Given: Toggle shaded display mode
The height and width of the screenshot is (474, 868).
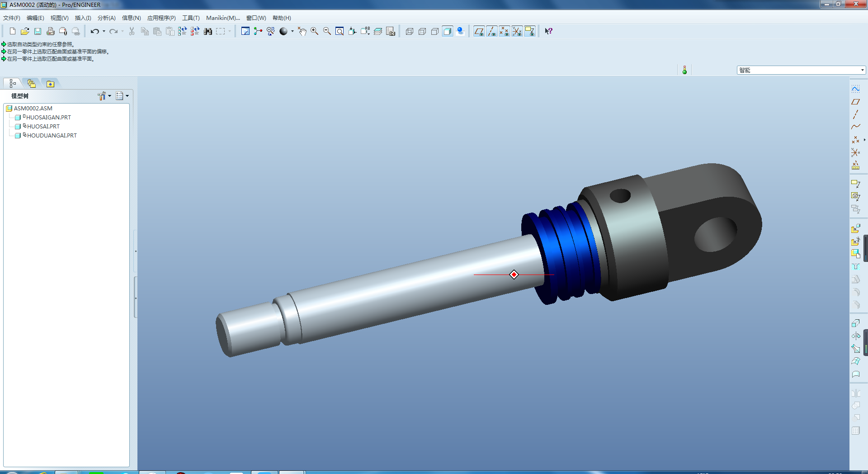Looking at the screenshot, I should pos(448,31).
